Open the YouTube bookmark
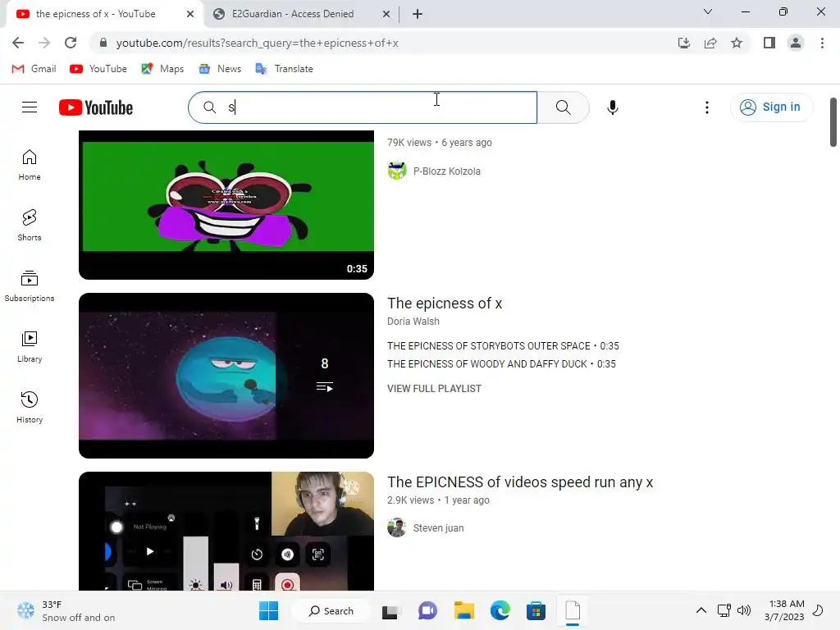840x630 pixels. pyautogui.click(x=98, y=69)
